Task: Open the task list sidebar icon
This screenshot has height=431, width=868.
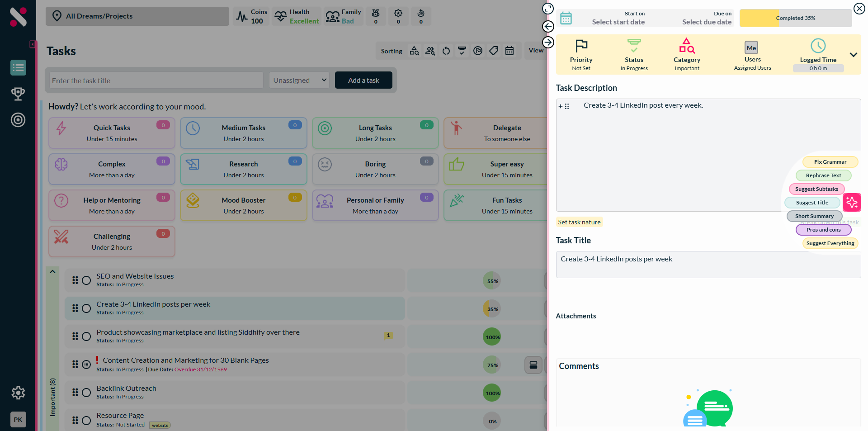Action: [x=18, y=68]
